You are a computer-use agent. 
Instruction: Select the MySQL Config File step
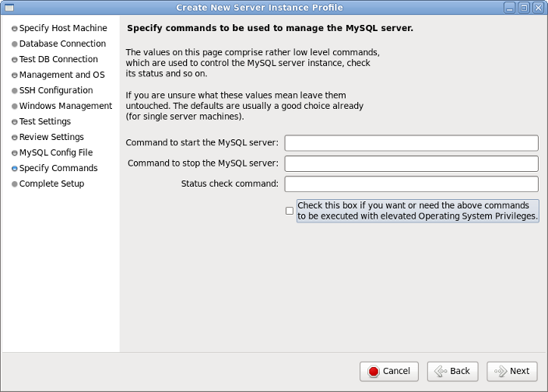pos(56,152)
